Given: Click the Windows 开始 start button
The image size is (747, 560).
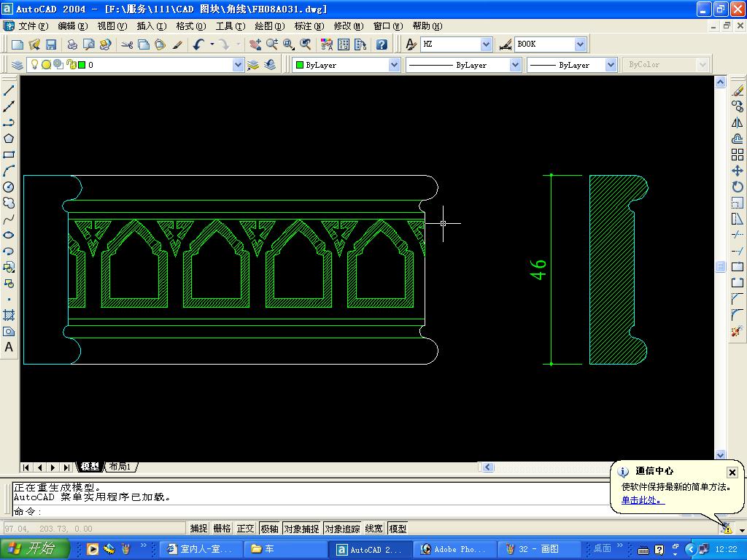Looking at the screenshot, I should (x=35, y=548).
